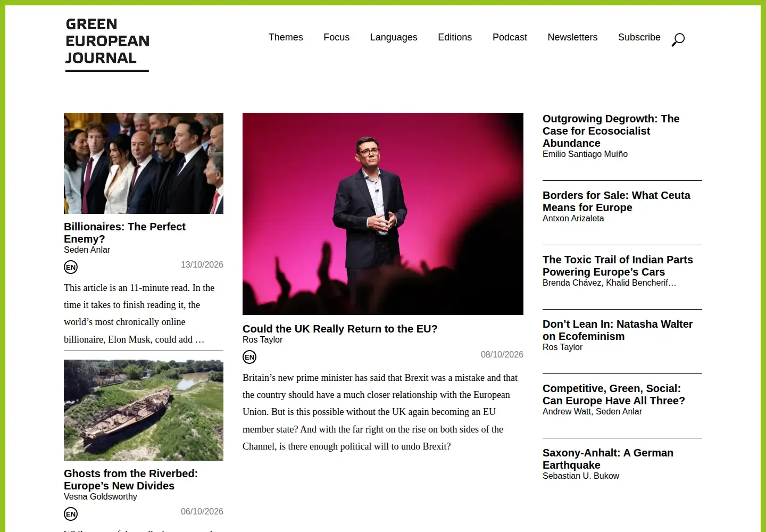Open 'Borders for Sale' Ceuta article

point(617,202)
